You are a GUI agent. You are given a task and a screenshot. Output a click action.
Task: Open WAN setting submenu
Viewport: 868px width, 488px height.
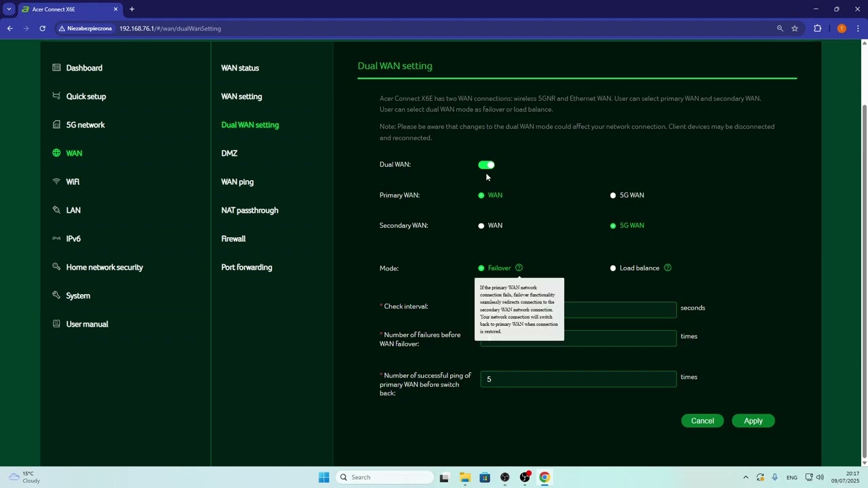(241, 96)
